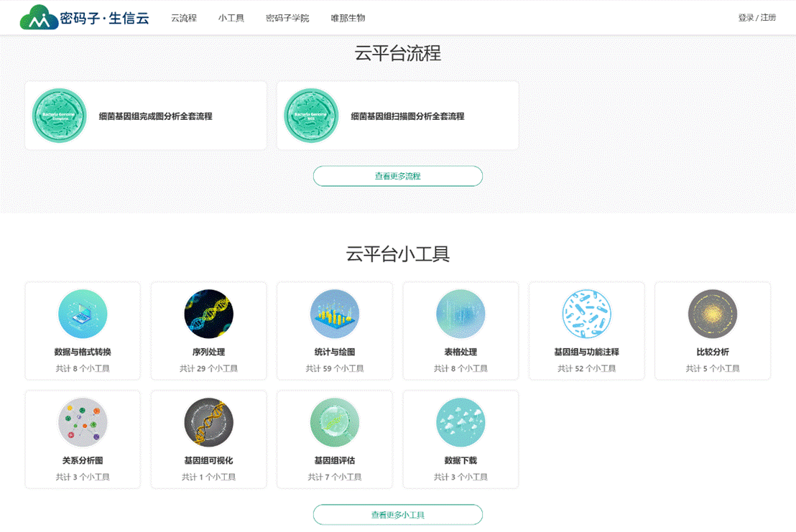Open 数据与格式转换 laptop icon
Image resolution: width=796 pixels, height=532 pixels.
tap(83, 314)
